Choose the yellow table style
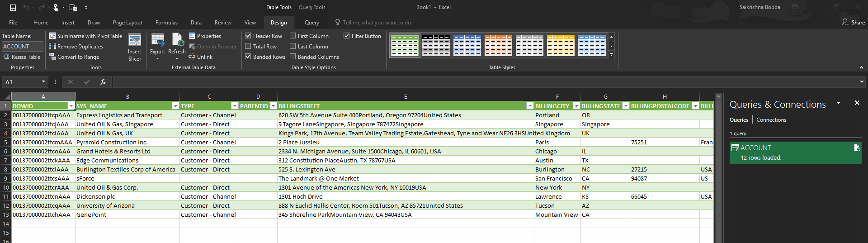Viewport: 868px width, 243px height. [x=561, y=45]
